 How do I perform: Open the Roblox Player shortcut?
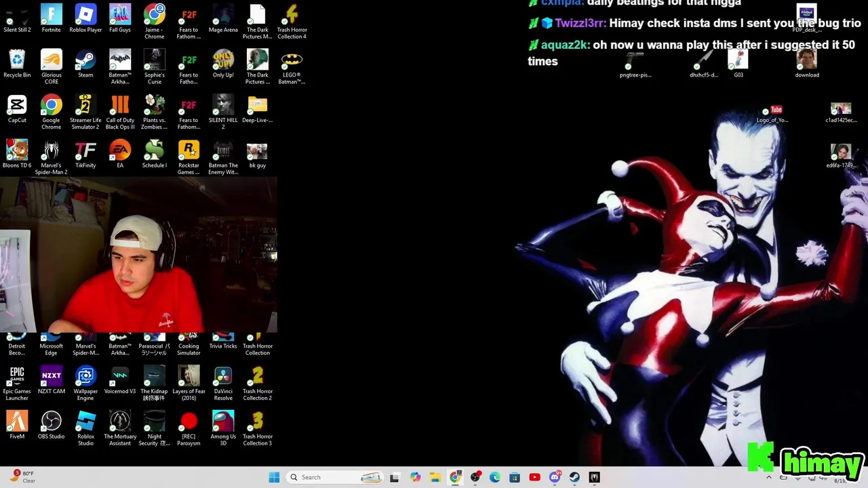tap(85, 19)
